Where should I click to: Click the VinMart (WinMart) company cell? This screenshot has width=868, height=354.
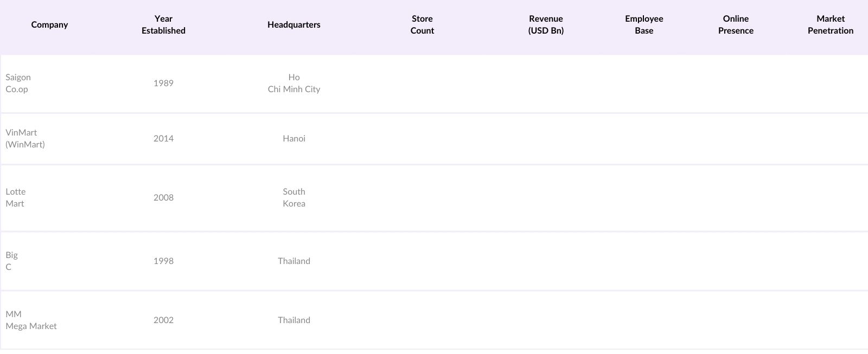coord(25,139)
